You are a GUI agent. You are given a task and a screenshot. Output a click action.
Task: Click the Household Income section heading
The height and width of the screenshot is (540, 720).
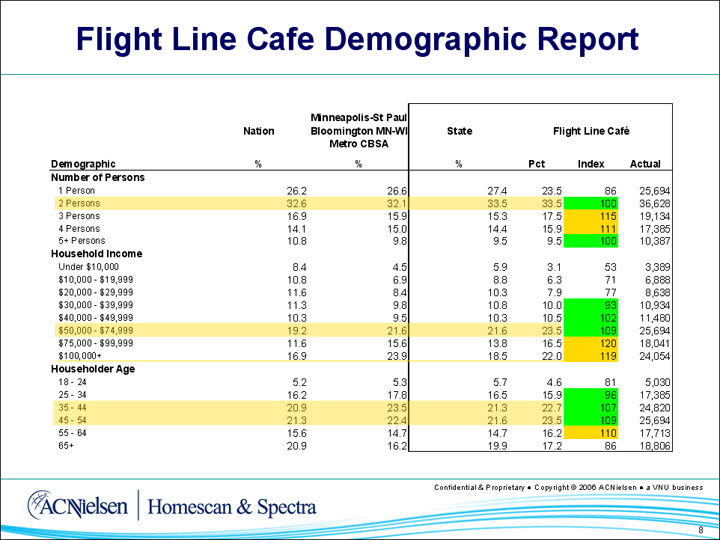point(94,254)
